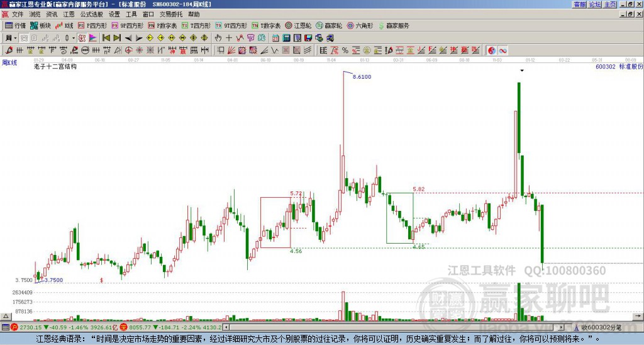Screen dimensions: 644x345
Task: Open the 六角形 tool
Action: point(360,25)
